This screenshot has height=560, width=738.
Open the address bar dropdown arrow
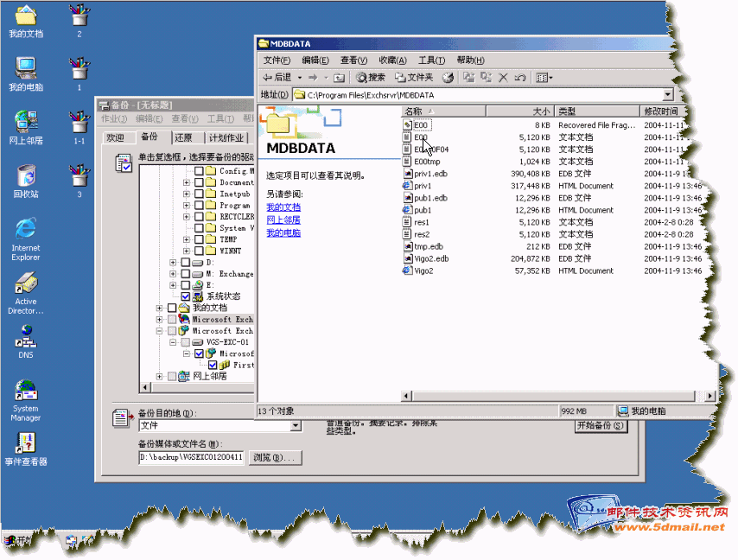(668, 95)
